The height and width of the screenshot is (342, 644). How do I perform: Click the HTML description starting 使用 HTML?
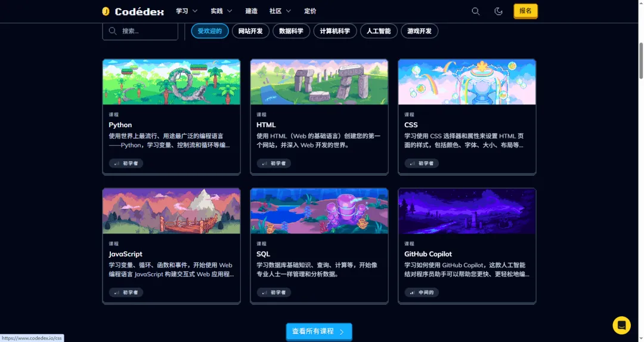pos(318,140)
